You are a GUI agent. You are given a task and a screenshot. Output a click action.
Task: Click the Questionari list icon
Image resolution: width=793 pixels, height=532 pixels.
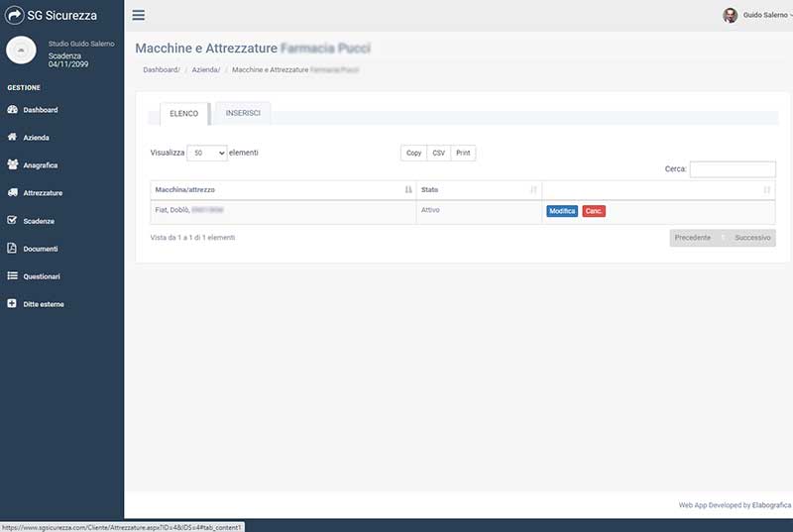[x=13, y=275]
